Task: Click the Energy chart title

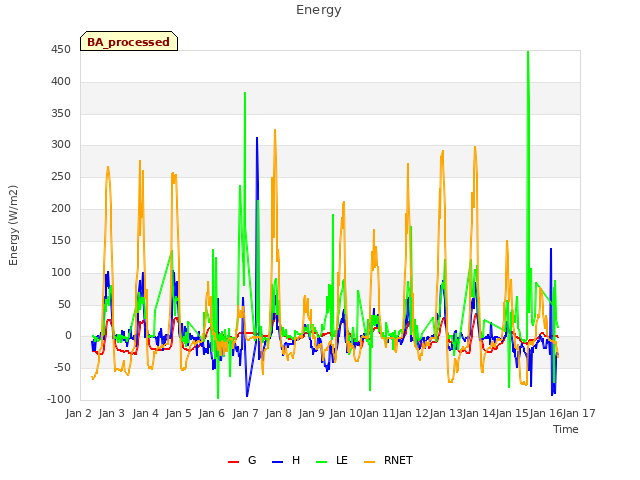Action: (318, 10)
